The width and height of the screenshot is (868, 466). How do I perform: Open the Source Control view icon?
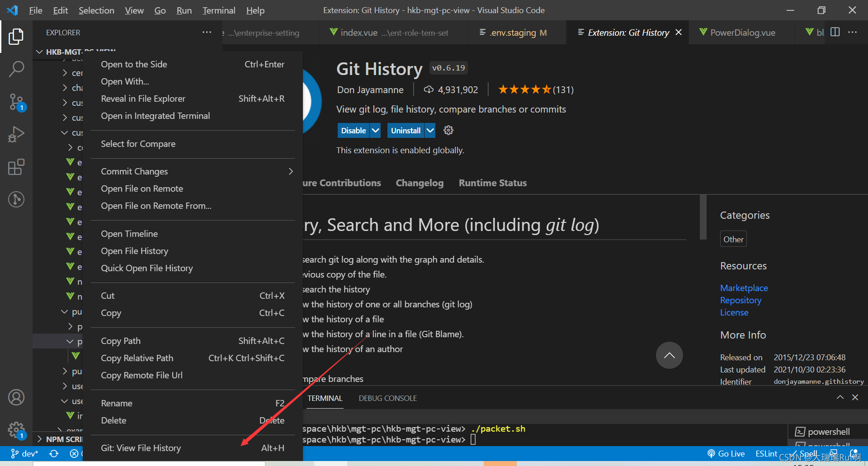tap(16, 102)
